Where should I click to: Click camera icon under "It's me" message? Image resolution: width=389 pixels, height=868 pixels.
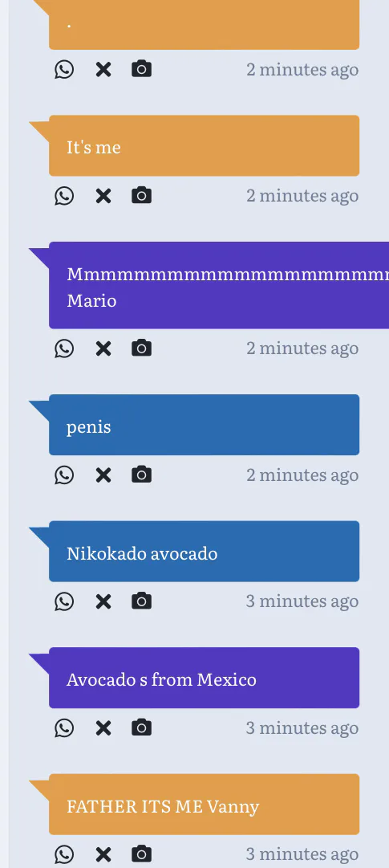point(142,195)
